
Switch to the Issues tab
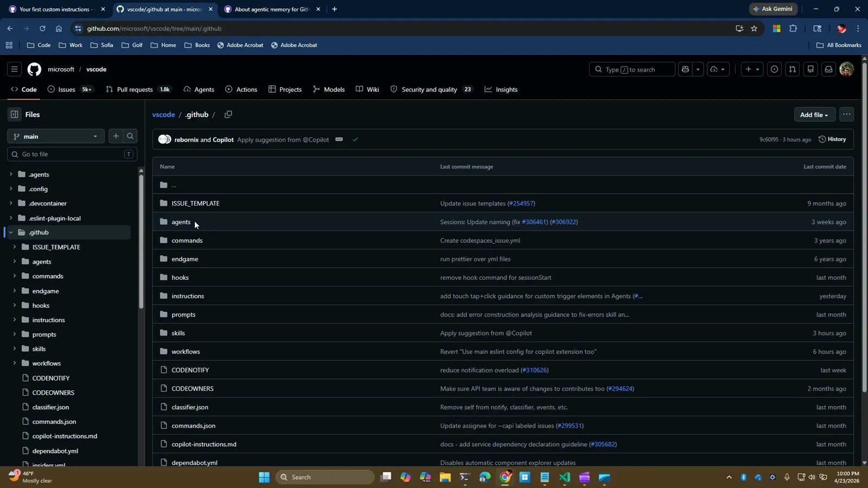point(70,89)
